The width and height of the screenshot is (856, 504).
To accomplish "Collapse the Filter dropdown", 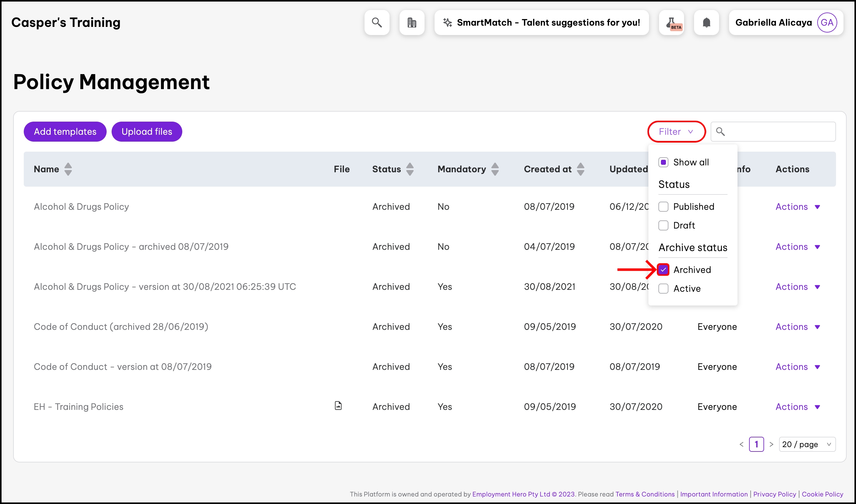I will tap(676, 131).
